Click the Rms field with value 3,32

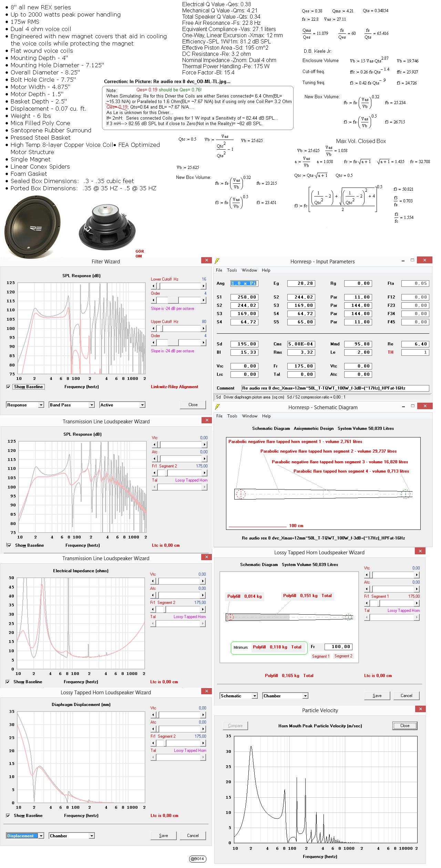click(x=301, y=352)
